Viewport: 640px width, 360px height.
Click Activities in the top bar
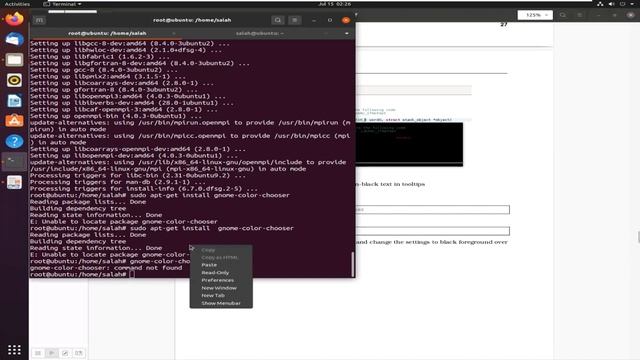tap(17, 4)
